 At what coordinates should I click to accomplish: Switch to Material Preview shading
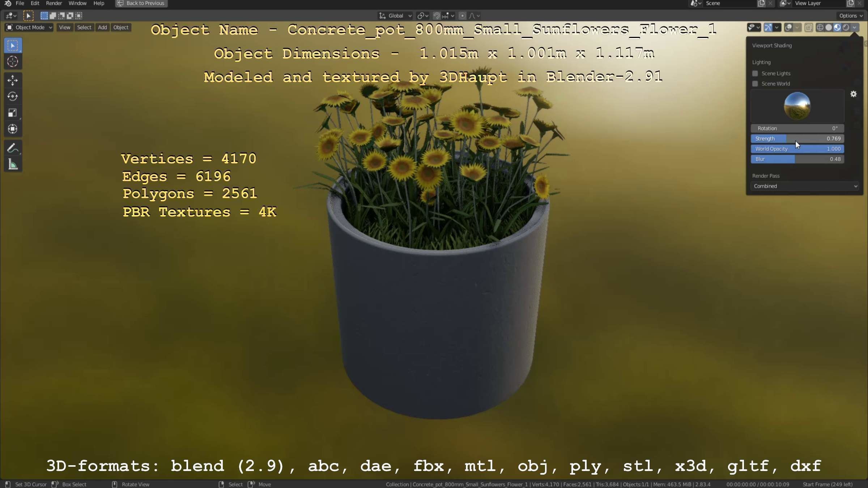click(837, 27)
